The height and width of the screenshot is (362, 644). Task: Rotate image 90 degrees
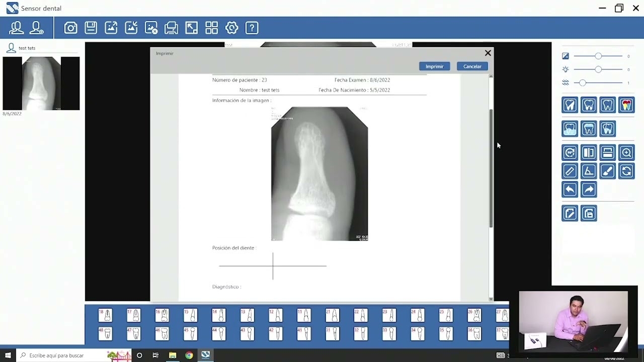pos(570,152)
